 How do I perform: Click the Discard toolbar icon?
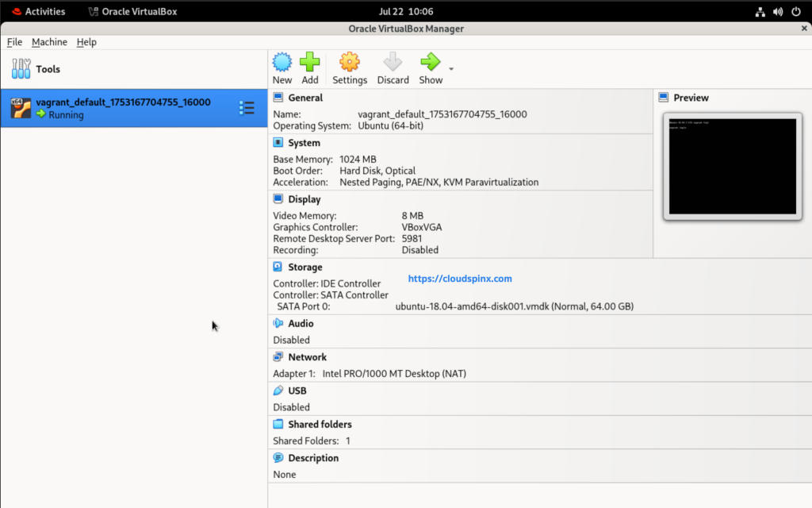click(393, 67)
